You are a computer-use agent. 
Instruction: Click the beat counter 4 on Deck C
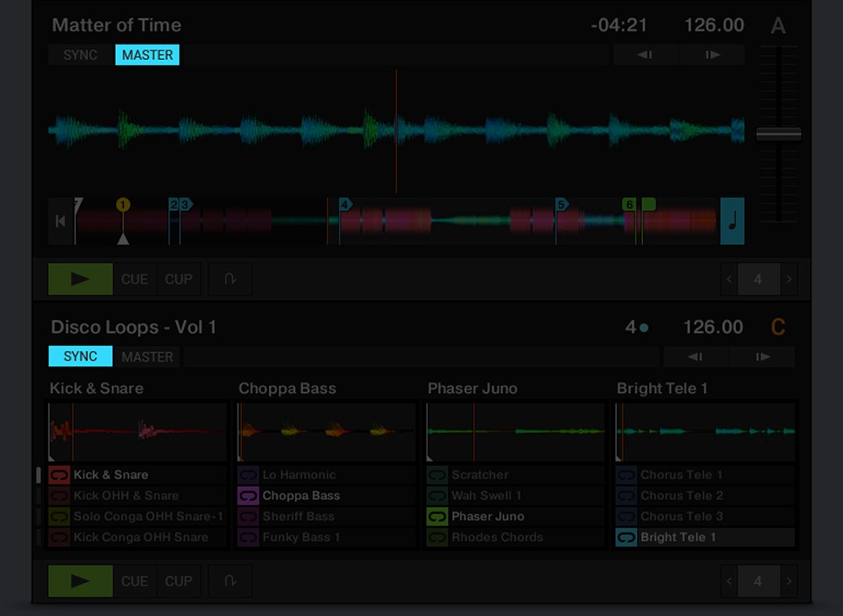pyautogui.click(x=630, y=327)
